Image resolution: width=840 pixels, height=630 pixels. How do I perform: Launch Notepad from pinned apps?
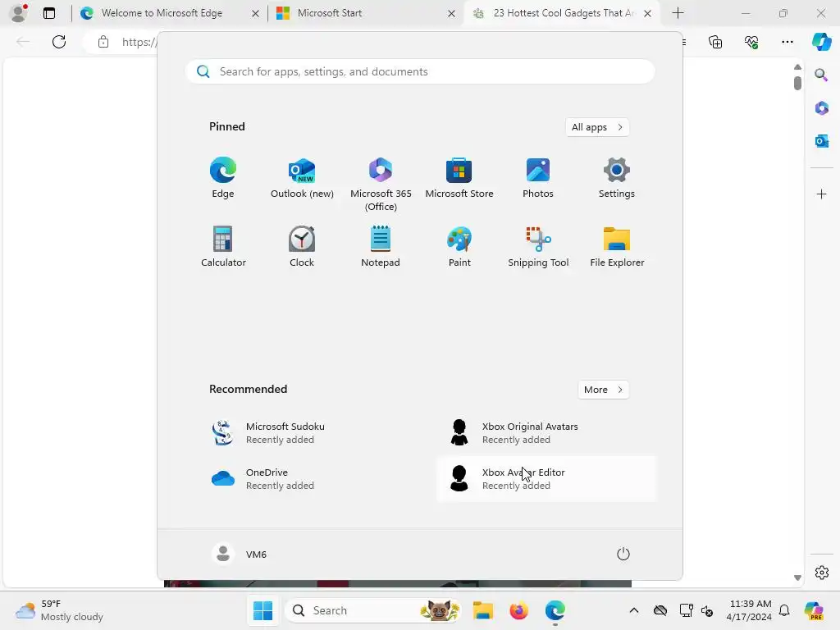[381, 247]
